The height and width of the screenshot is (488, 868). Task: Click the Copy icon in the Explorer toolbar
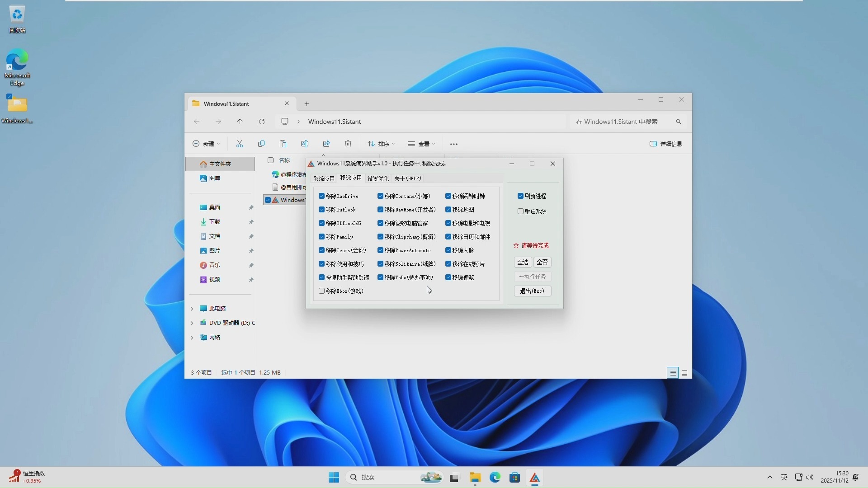(x=261, y=144)
